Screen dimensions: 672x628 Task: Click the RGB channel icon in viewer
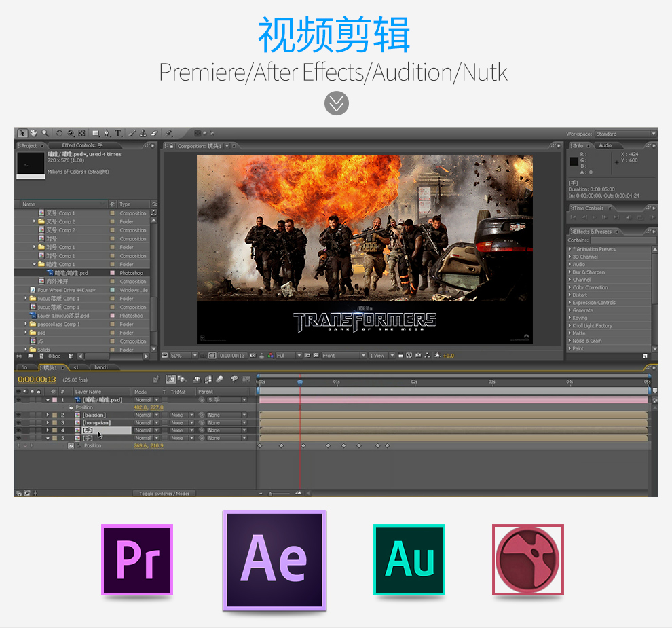pyautogui.click(x=270, y=356)
